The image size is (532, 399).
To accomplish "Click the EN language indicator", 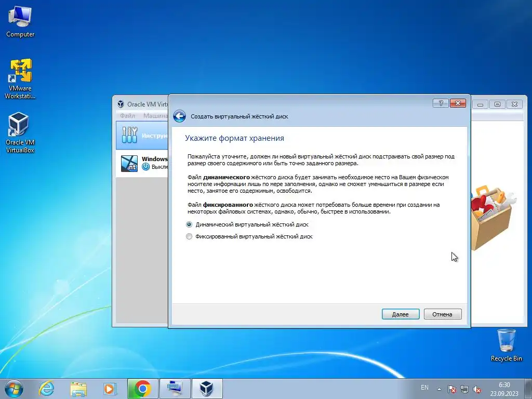I will [x=424, y=388].
